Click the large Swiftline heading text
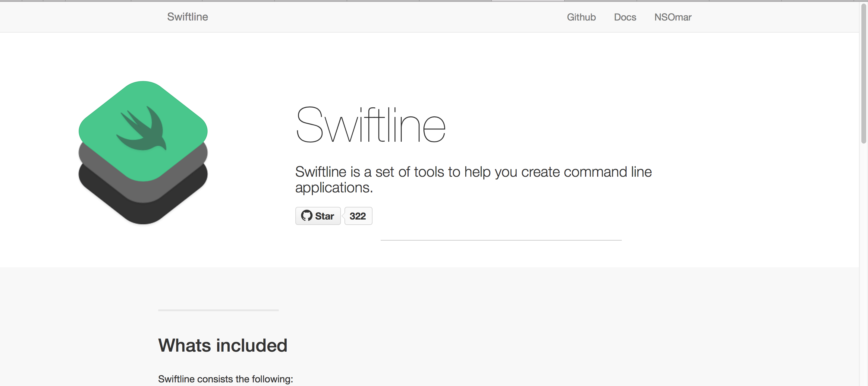Image resolution: width=868 pixels, height=386 pixels. [x=371, y=125]
